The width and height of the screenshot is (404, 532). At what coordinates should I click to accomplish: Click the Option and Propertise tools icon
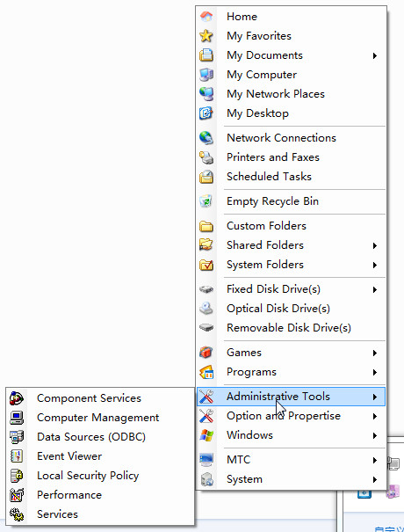pos(206,416)
